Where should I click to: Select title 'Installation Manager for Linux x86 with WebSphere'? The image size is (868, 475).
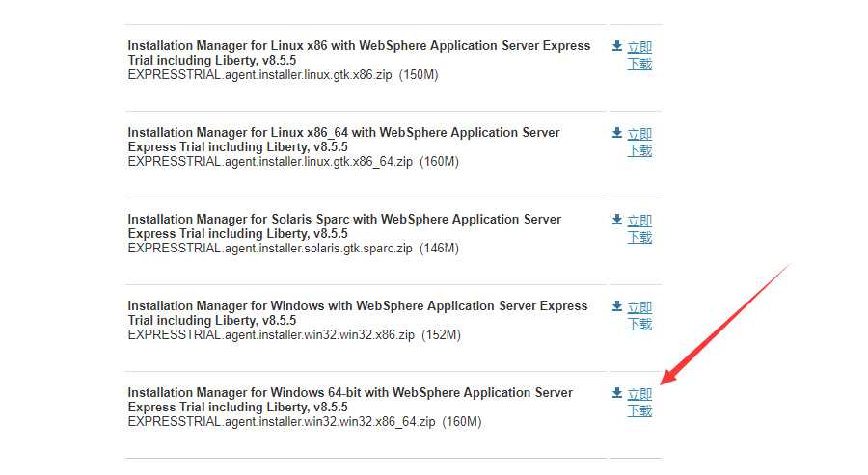point(360,53)
